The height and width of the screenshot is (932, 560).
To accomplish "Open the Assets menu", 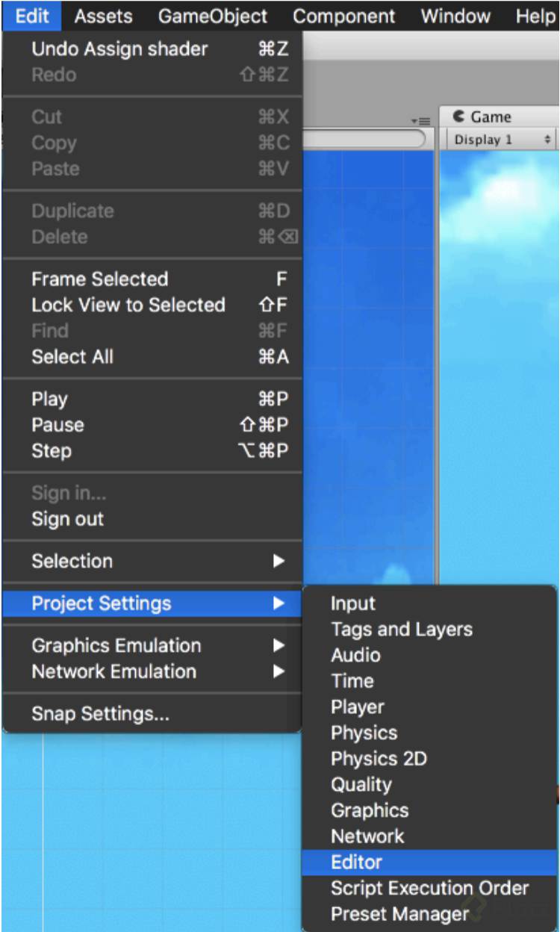I will pyautogui.click(x=103, y=16).
